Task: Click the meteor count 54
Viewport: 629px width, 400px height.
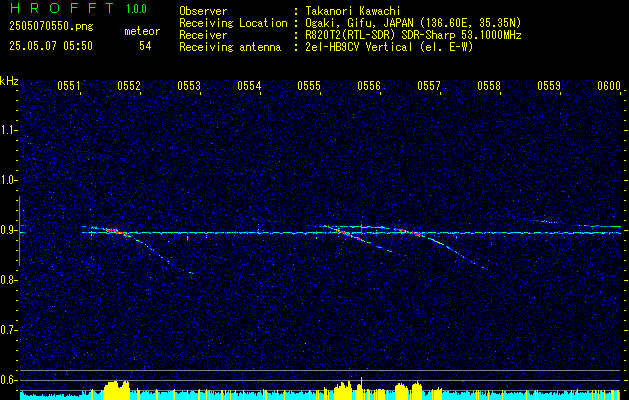Action: point(145,46)
